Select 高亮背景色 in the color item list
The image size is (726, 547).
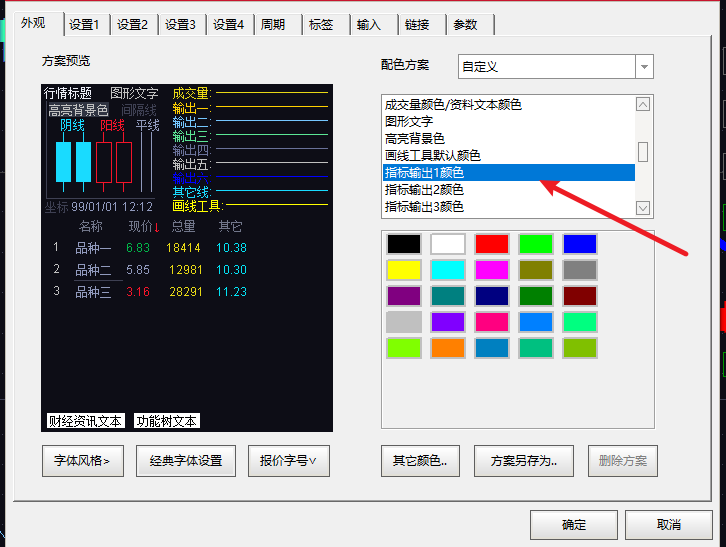coord(508,138)
